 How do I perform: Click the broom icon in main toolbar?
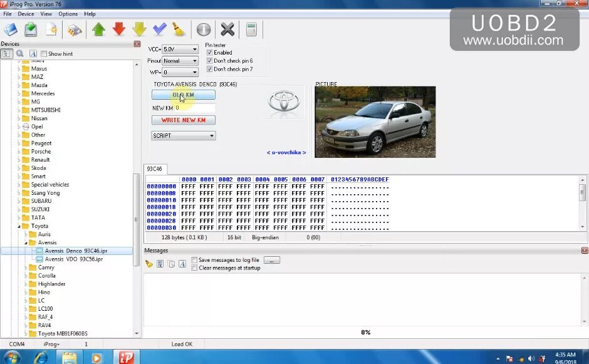coord(179,29)
